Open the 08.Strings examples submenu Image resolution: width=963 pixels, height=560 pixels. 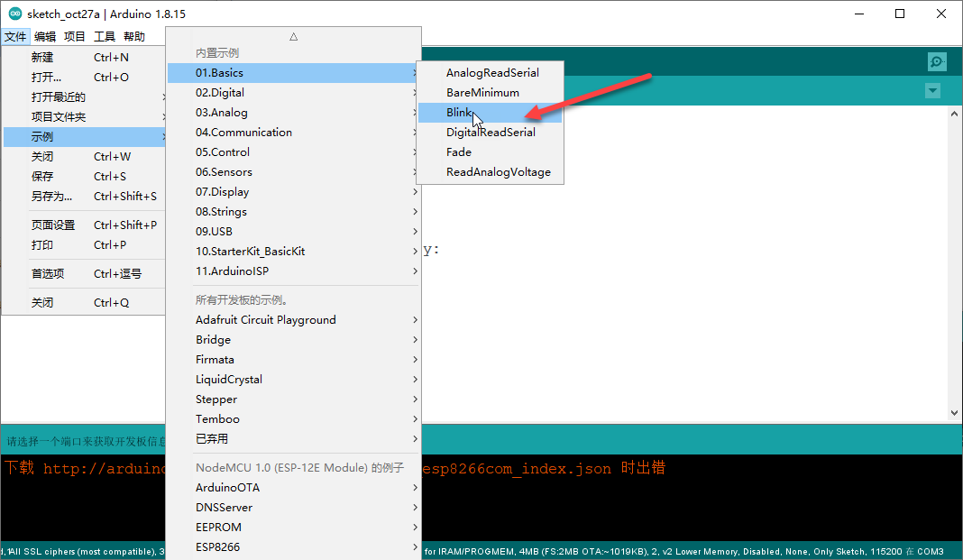(x=294, y=211)
